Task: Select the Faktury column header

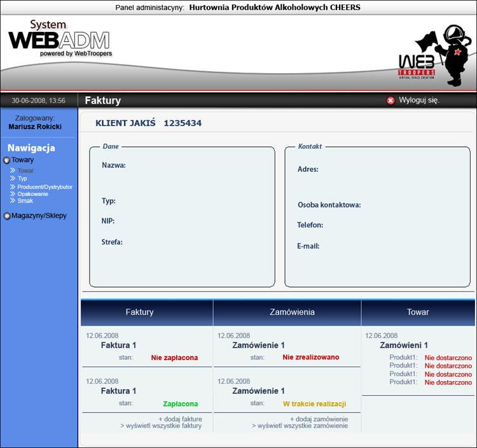Action: [139, 312]
